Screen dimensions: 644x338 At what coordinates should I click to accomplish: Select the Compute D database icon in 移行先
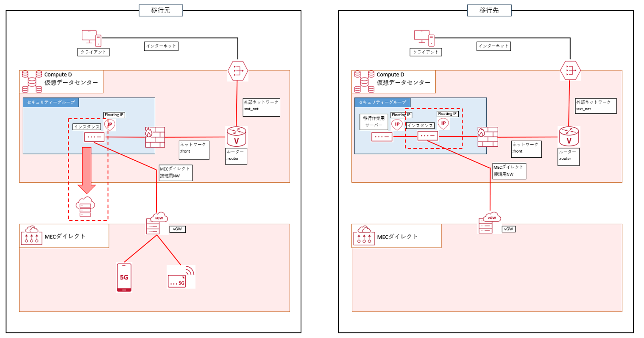pos(364,81)
